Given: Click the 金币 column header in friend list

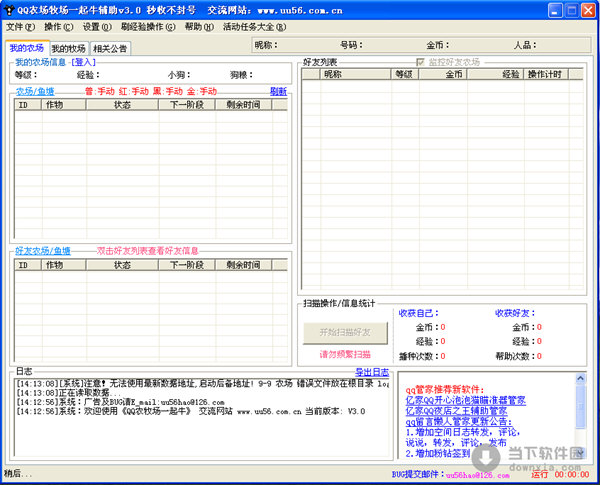Looking at the screenshot, I should point(443,74).
